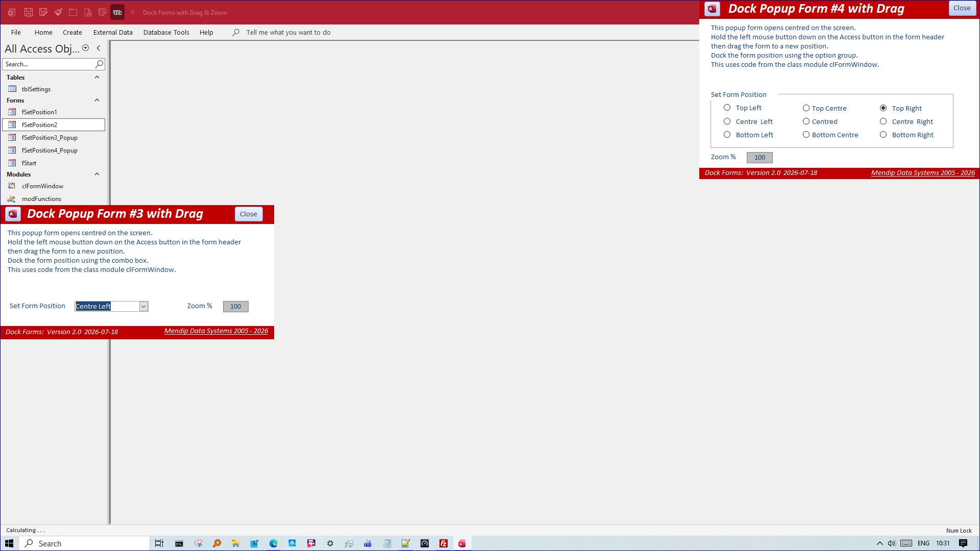Click the Print Preview icon in title bar
The image size is (980, 551).
[x=88, y=12]
